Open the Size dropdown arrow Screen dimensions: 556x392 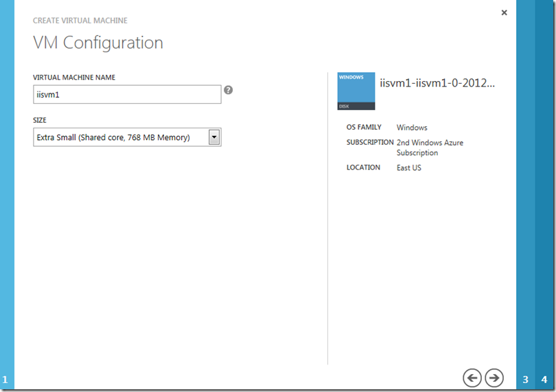(214, 137)
